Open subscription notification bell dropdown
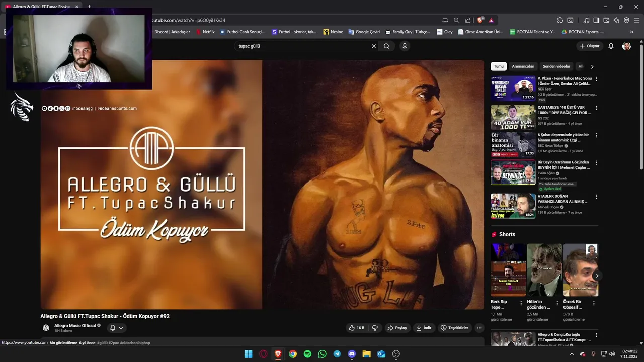 (x=116, y=328)
